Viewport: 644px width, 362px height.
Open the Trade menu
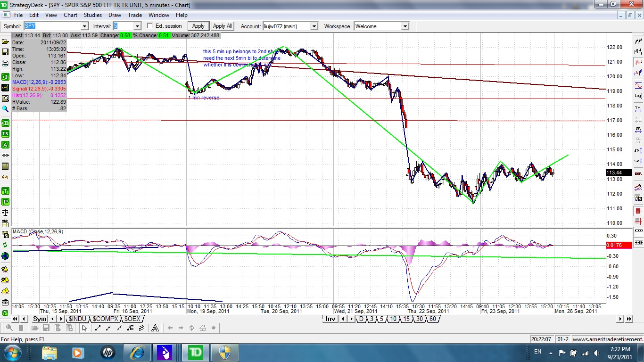pos(135,15)
